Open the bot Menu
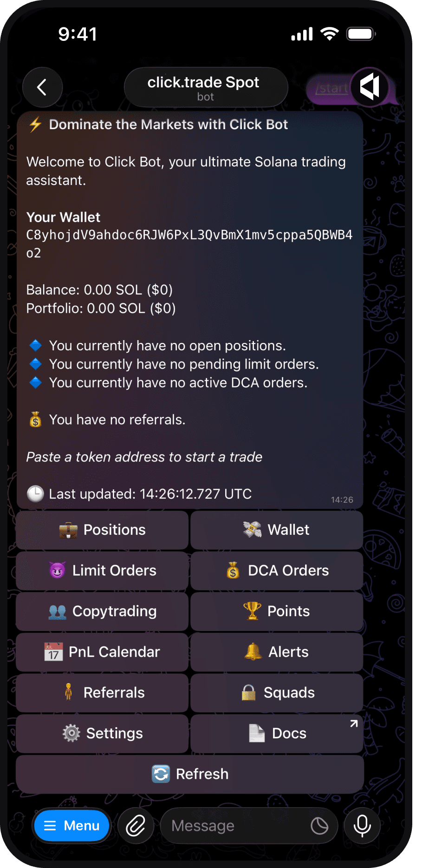The width and height of the screenshot is (429, 868). (x=71, y=826)
